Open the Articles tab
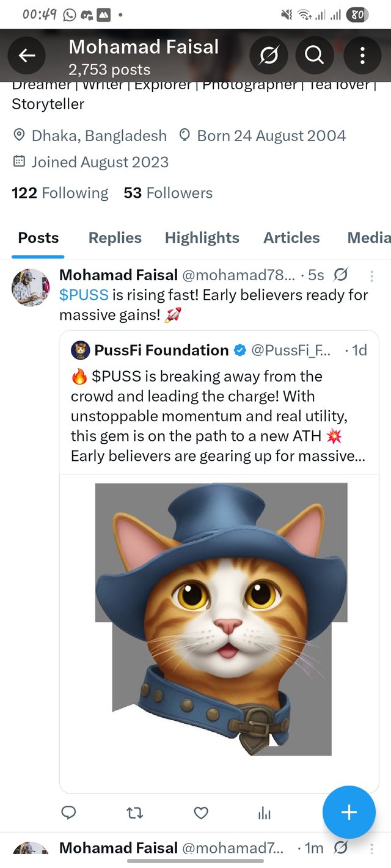This screenshot has width=391, height=868. (291, 238)
